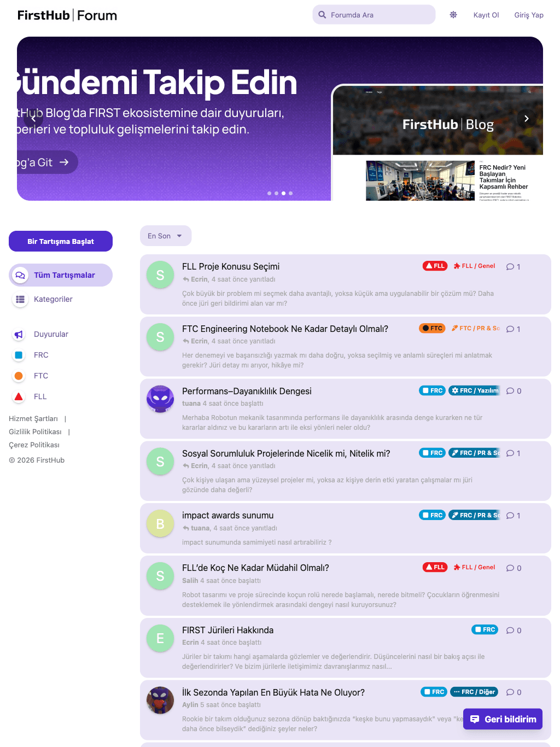The width and height of the screenshot is (560, 747).
Task: Open the Duyurular category
Action: (x=51, y=334)
